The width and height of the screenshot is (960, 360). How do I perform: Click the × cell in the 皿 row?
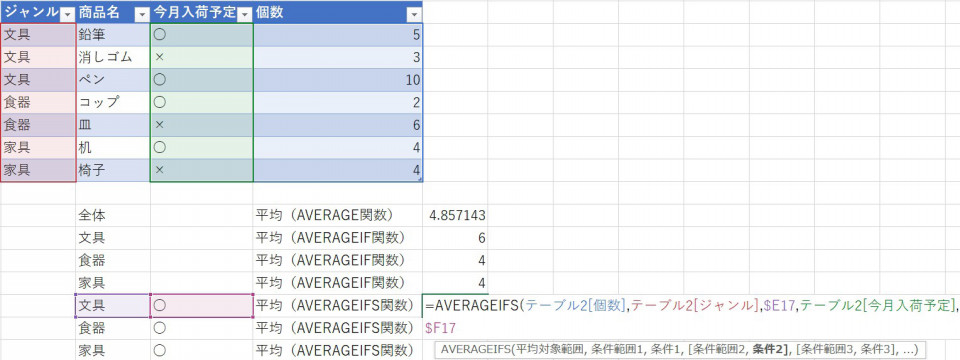click(x=201, y=125)
